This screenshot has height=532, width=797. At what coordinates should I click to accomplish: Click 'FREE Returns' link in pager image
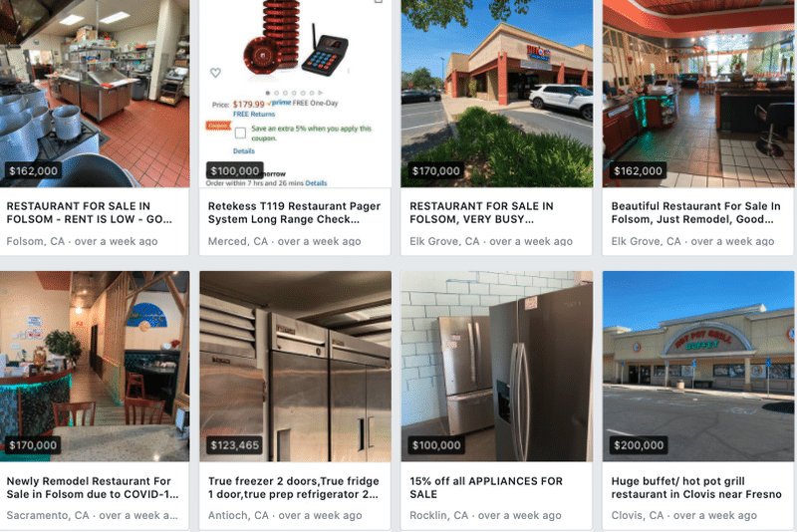(x=254, y=114)
